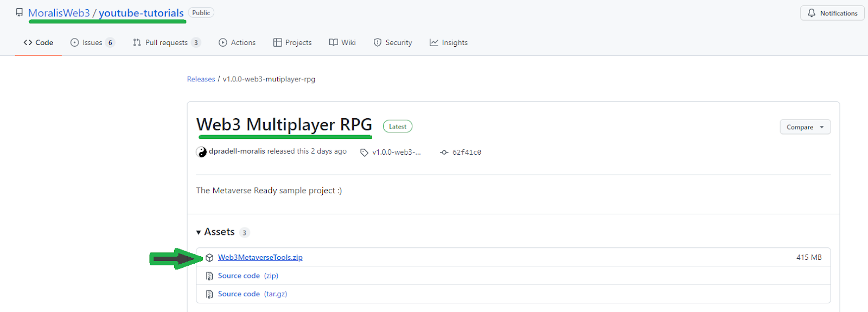Click the Actions play icon
Screen dimensions: 868x312
pyautogui.click(x=223, y=42)
